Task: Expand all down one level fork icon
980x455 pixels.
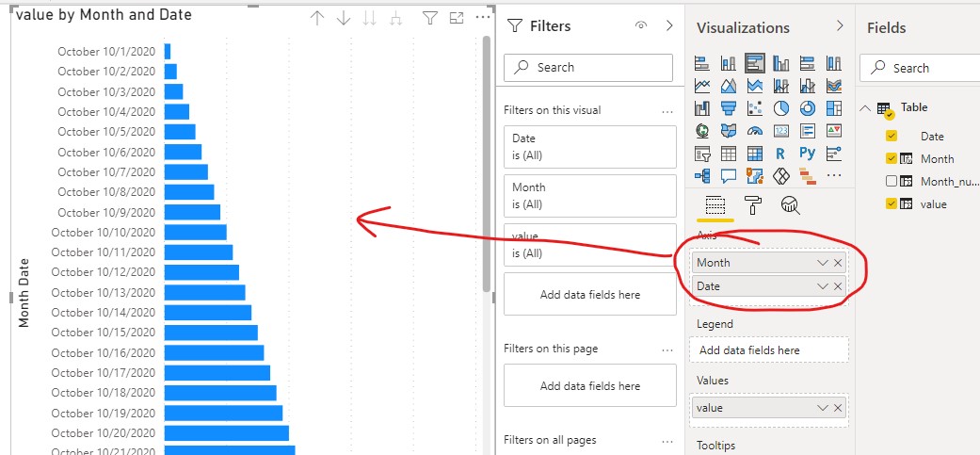Action: [395, 19]
